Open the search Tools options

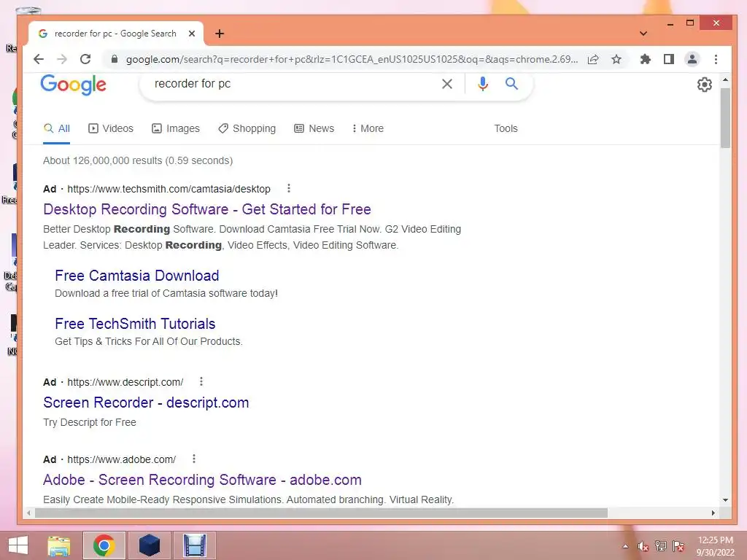[506, 128]
